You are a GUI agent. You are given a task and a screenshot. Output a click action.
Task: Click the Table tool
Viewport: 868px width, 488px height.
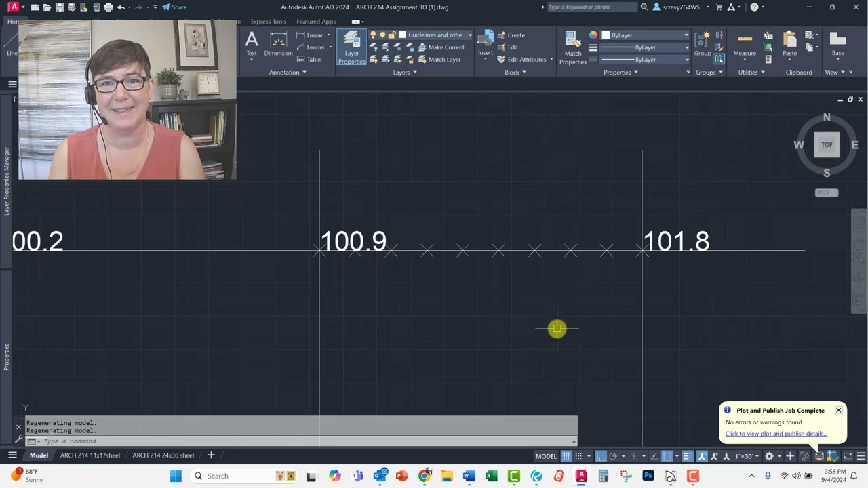[309, 60]
